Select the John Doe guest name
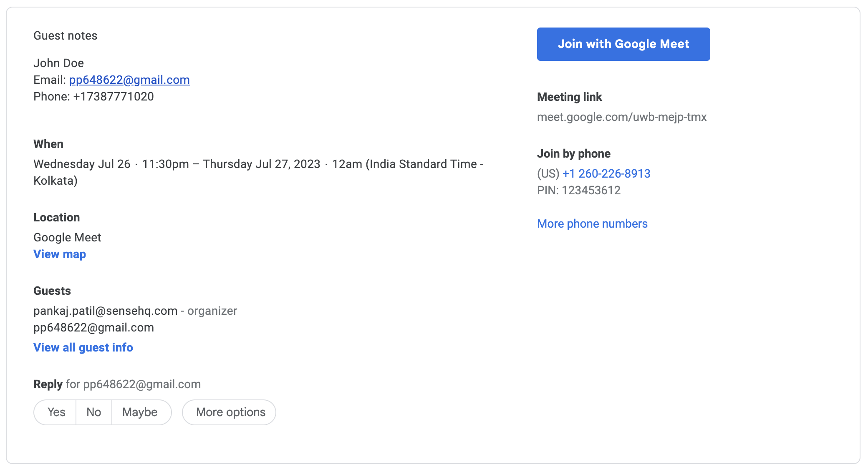868x472 pixels. click(58, 63)
